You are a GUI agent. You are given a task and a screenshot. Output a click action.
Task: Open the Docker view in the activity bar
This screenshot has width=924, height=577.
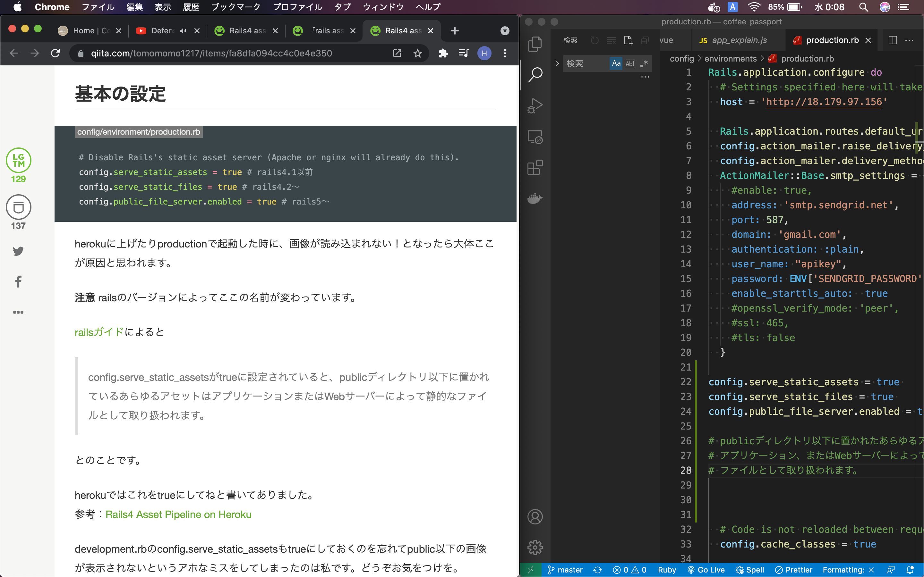click(535, 198)
